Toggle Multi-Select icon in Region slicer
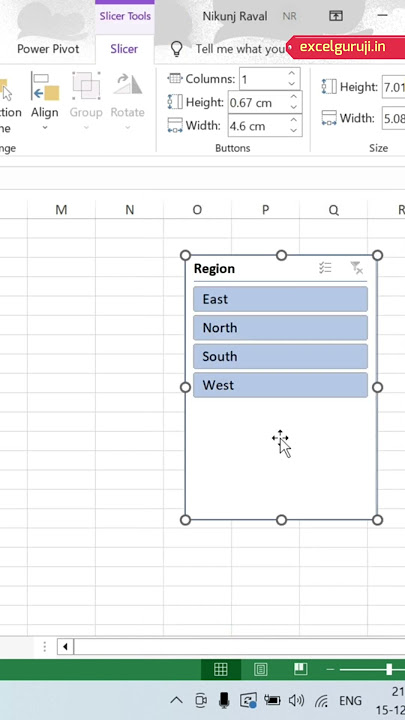This screenshot has height=720, width=405. click(325, 268)
